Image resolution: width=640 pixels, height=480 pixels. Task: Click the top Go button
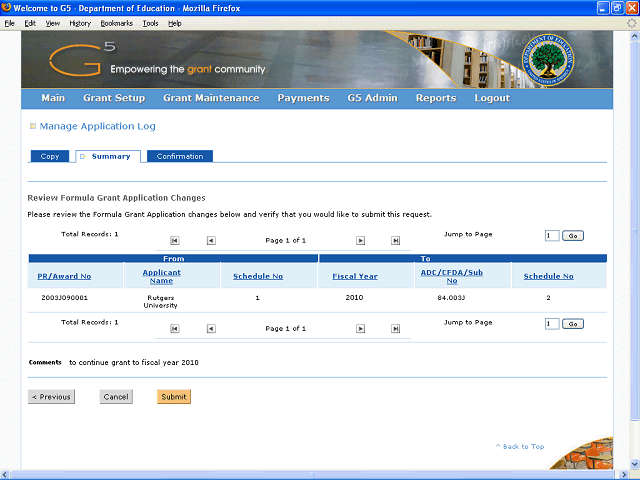click(573, 236)
